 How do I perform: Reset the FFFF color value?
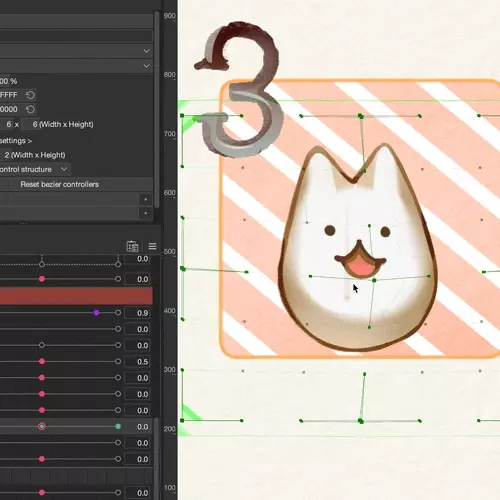(x=30, y=95)
